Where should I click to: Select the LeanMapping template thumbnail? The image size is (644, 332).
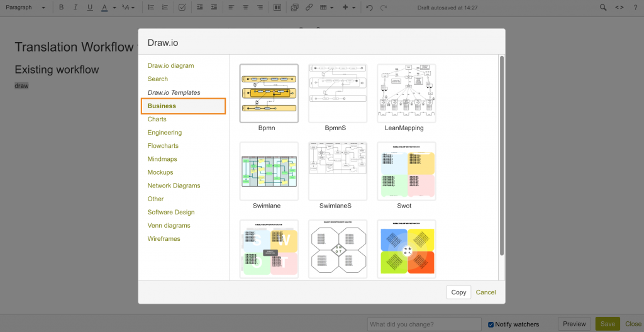pyautogui.click(x=406, y=93)
